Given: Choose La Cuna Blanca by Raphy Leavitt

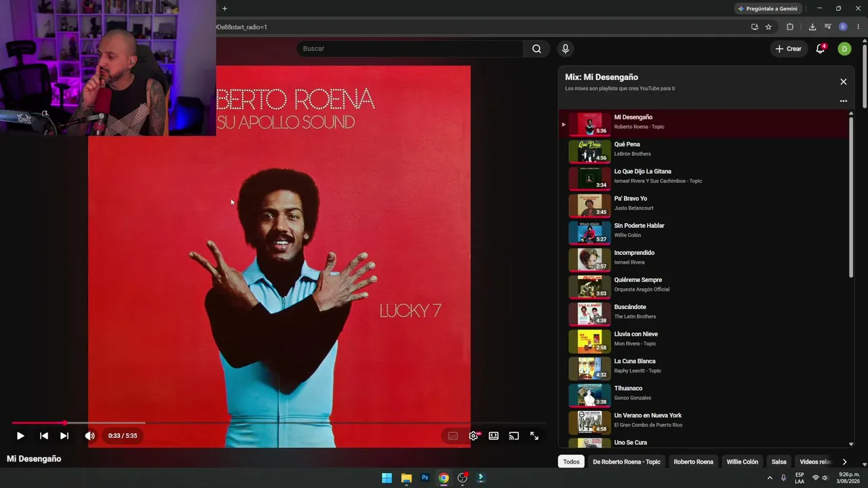Looking at the screenshot, I should [704, 368].
